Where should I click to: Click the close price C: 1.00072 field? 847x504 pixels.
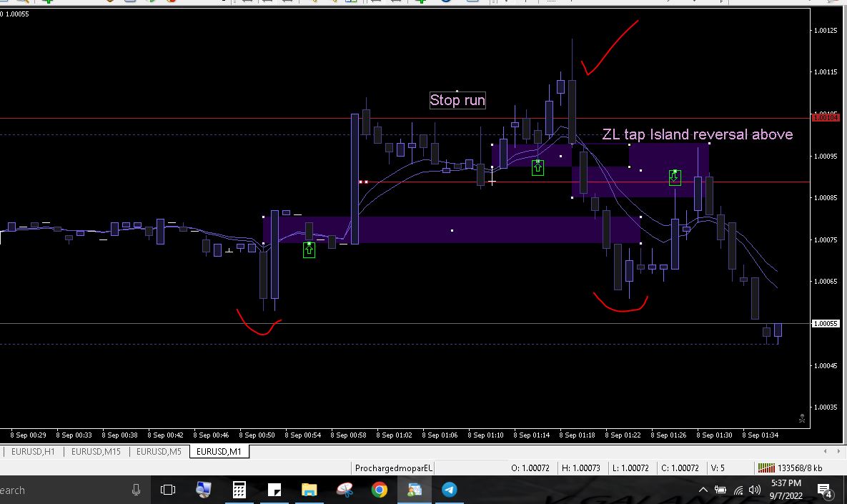tap(680, 468)
